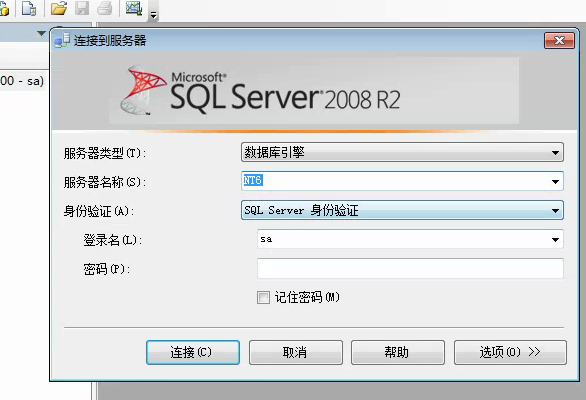Click the server icon in dialog title bar

62,40
